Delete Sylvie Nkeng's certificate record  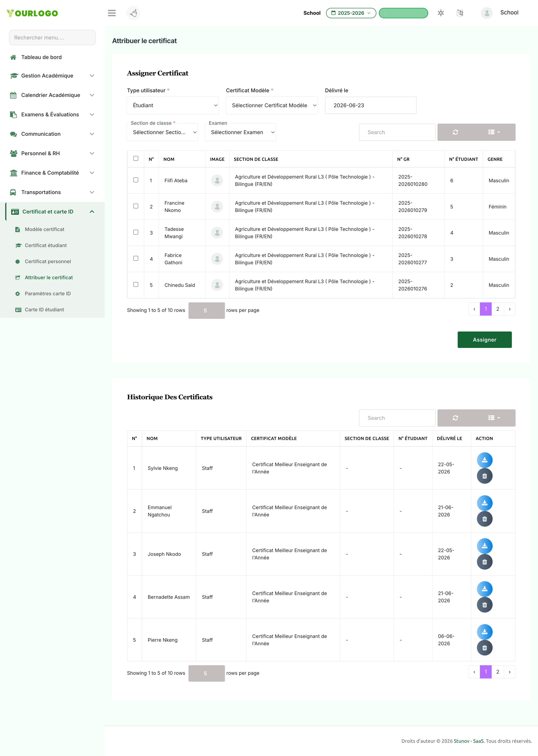(x=484, y=476)
